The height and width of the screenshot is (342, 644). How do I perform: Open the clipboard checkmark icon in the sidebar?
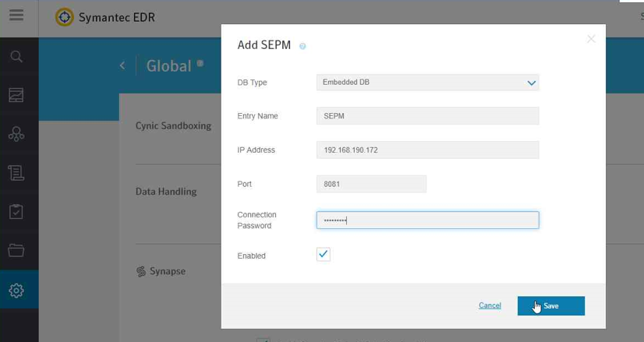click(16, 211)
